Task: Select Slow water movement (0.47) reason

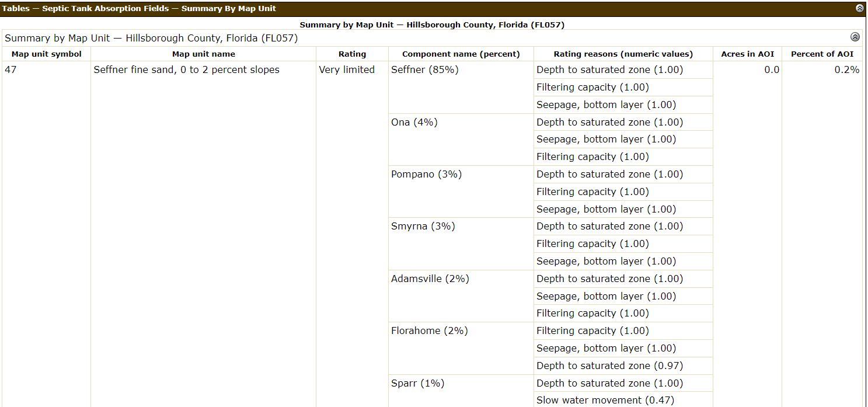Action: coord(605,400)
